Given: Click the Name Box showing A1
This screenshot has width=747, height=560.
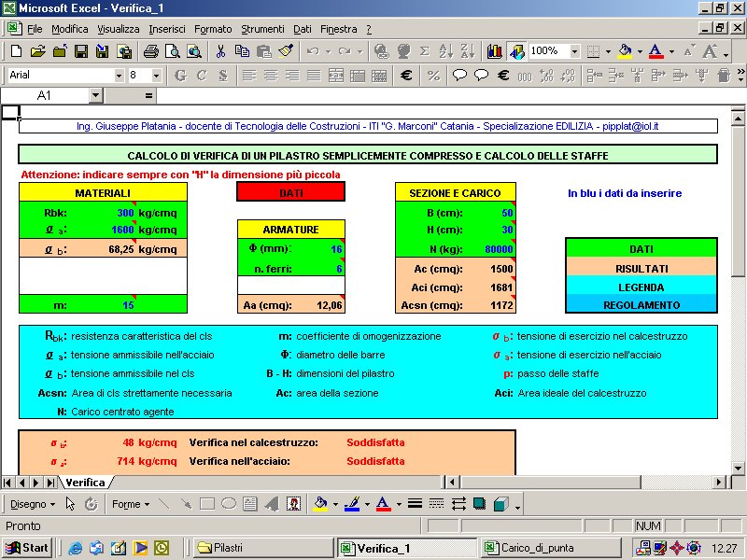Looking at the screenshot, I should coord(44,96).
